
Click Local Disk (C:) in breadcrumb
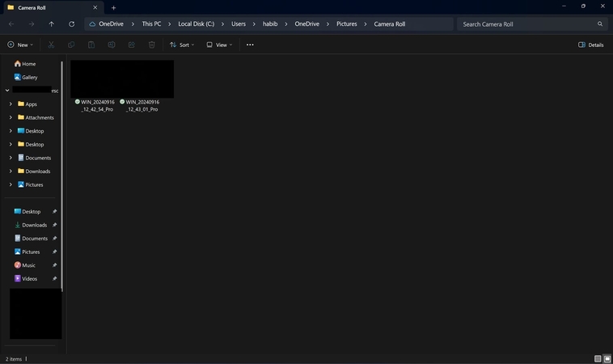click(x=197, y=23)
